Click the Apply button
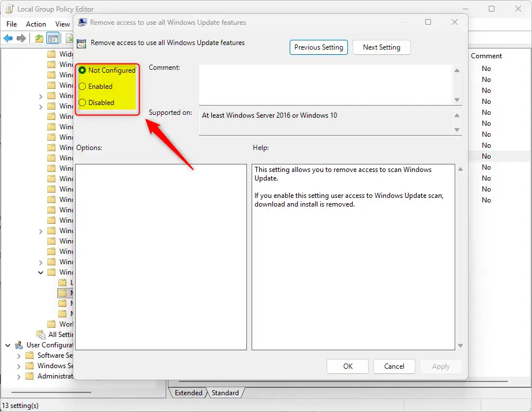Image resolution: width=532 pixels, height=412 pixels. [x=441, y=366]
